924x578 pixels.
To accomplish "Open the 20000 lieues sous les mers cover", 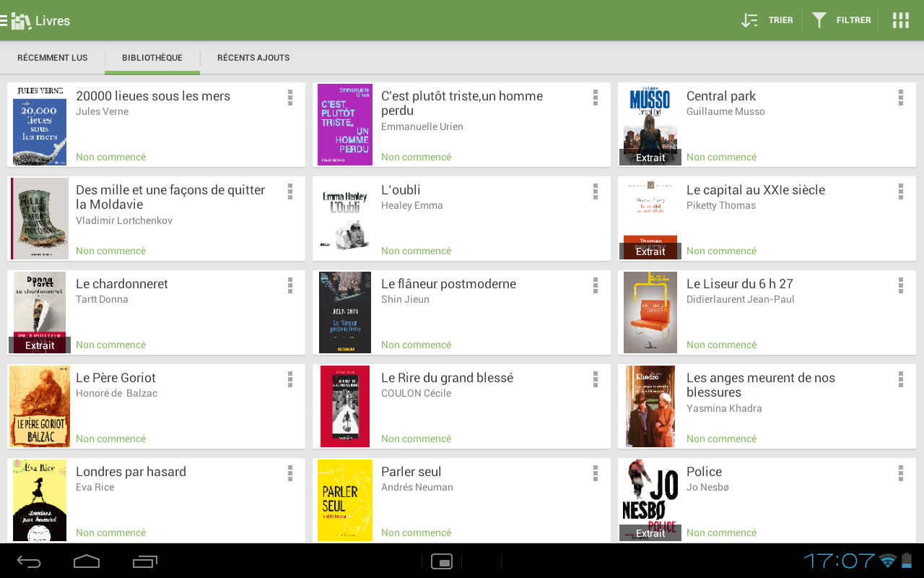I will pyautogui.click(x=40, y=124).
